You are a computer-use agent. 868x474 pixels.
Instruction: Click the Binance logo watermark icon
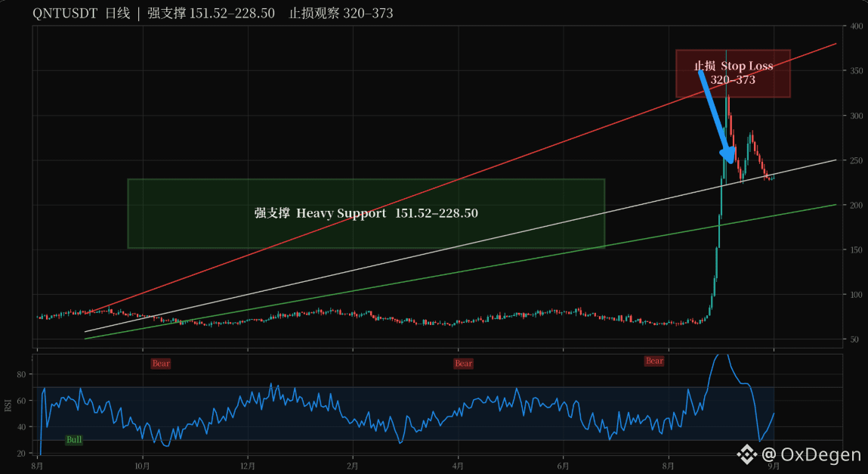tap(747, 454)
